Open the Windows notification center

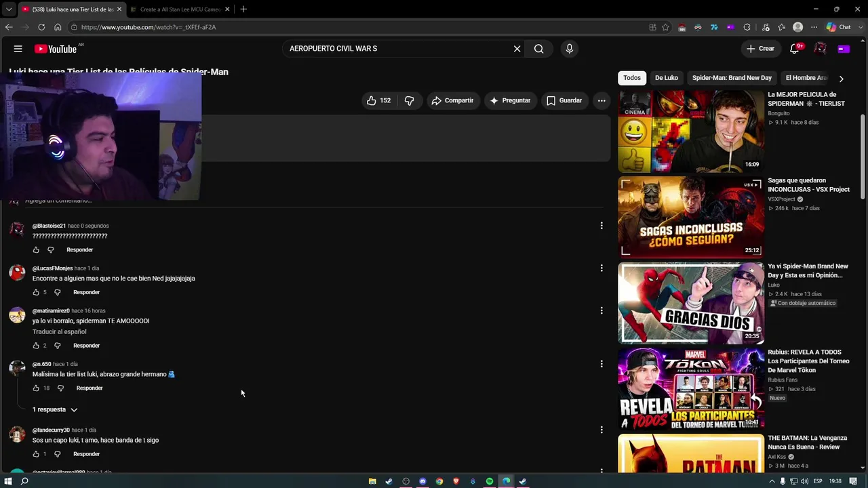tap(854, 481)
